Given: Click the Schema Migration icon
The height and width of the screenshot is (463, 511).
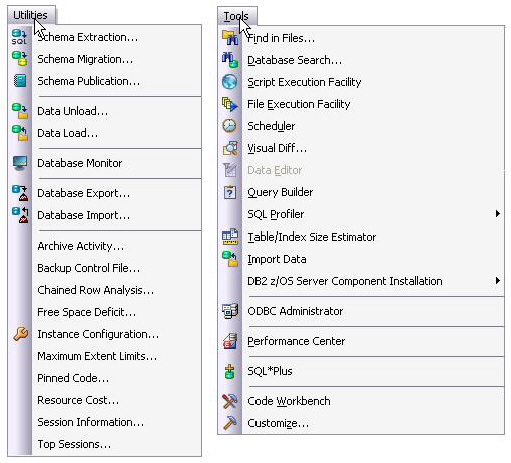Looking at the screenshot, I should [x=20, y=59].
